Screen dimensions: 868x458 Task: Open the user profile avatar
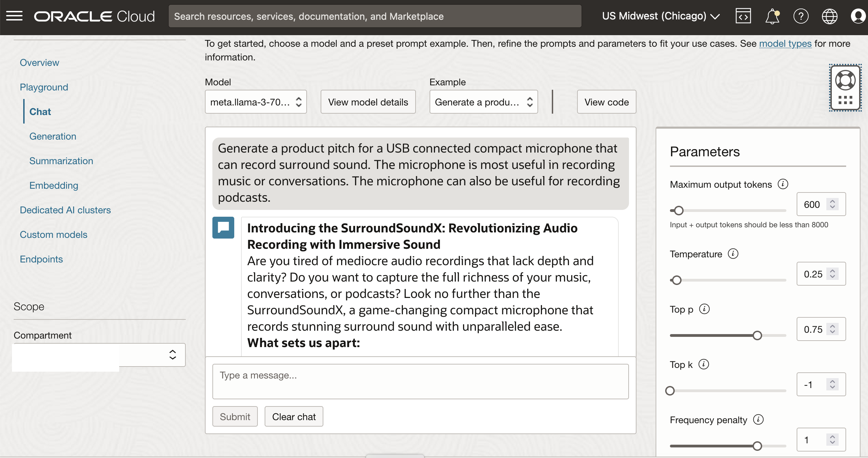[858, 16]
